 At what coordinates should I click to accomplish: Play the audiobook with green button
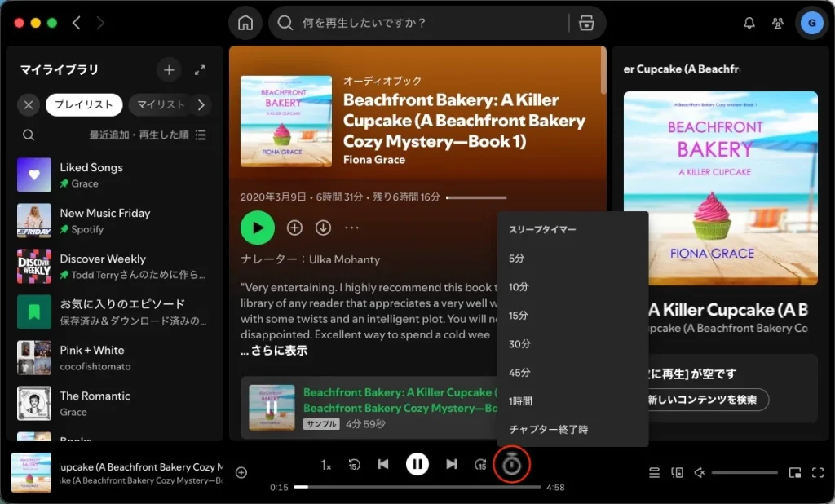click(x=258, y=228)
